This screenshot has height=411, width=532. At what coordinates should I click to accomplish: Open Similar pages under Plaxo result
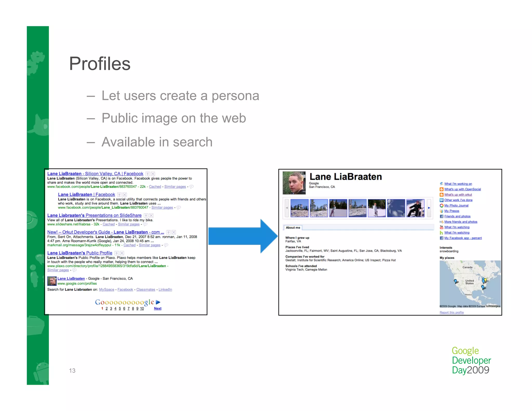pyautogui.click(x=58, y=270)
